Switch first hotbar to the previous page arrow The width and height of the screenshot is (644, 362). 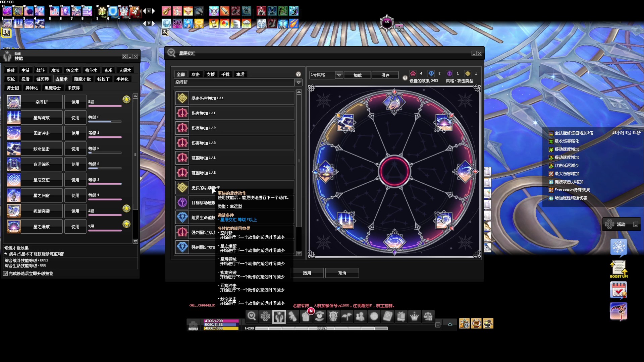point(145,11)
